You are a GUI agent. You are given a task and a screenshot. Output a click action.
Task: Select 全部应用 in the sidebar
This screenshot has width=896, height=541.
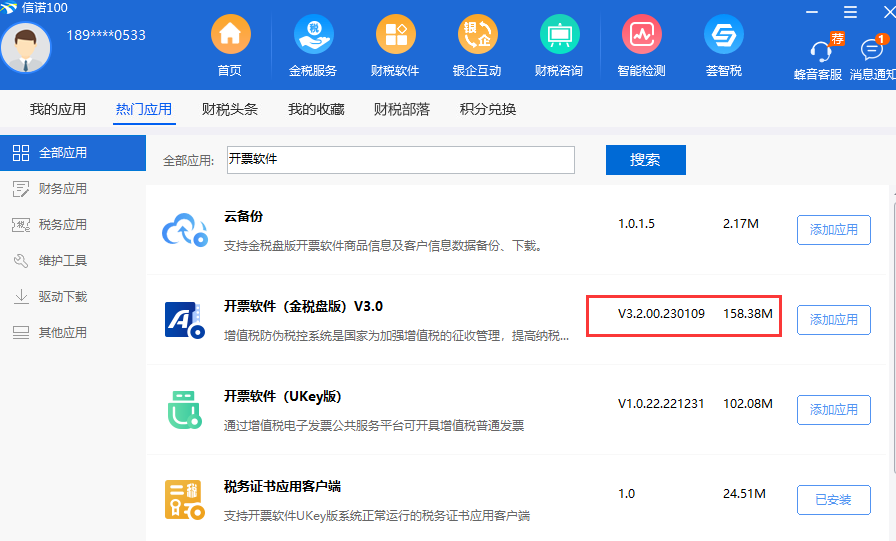coord(73,153)
